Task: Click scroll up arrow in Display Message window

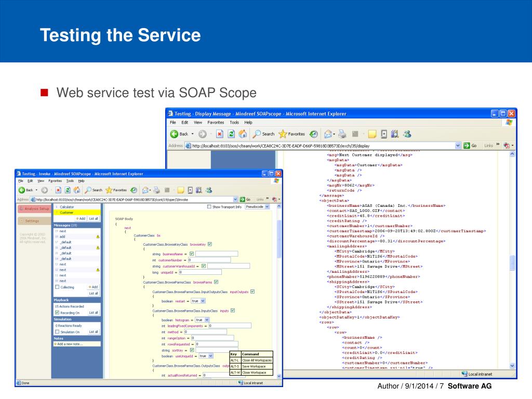Action: click(512, 154)
